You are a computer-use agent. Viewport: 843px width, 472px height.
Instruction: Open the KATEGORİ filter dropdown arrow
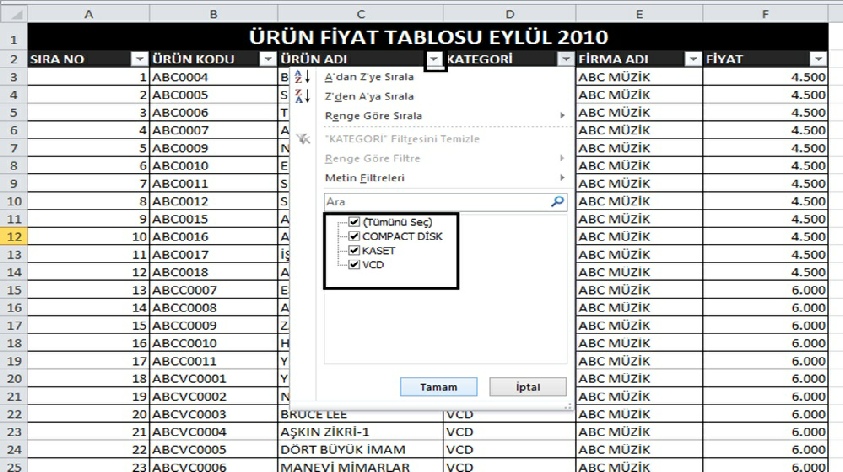click(565, 60)
